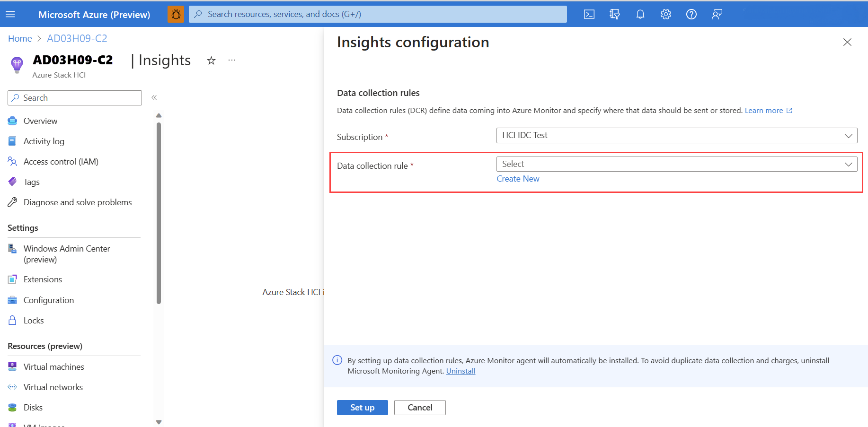Click the orange bug report icon
The height and width of the screenshot is (427, 868).
[x=176, y=14]
